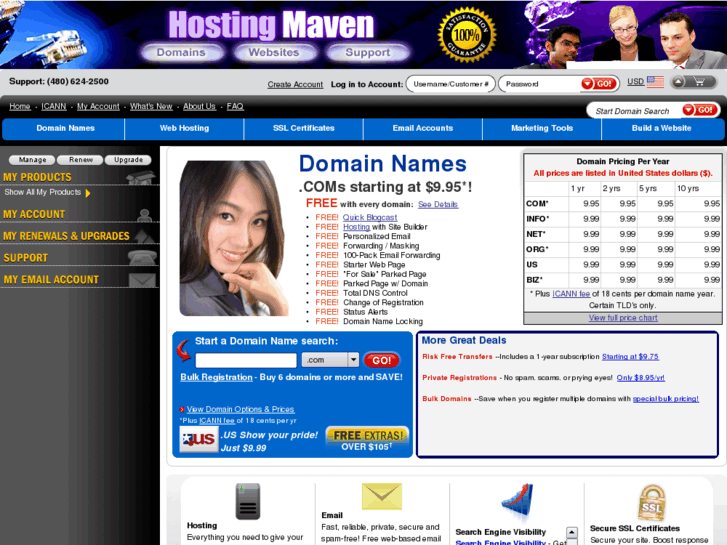
Task: Click the My Email Account envelope icon
Action: (x=142, y=280)
